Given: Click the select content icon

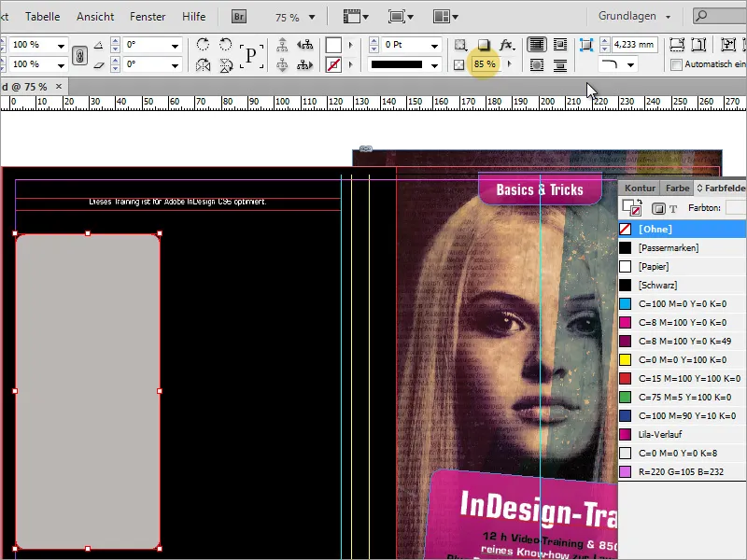Looking at the screenshot, I should [282, 64].
